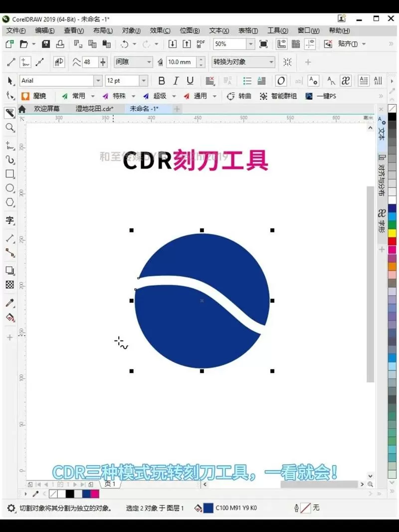The height and width of the screenshot is (532, 399).
Task: Pick the yellow palette swatch
Action: 392,233
